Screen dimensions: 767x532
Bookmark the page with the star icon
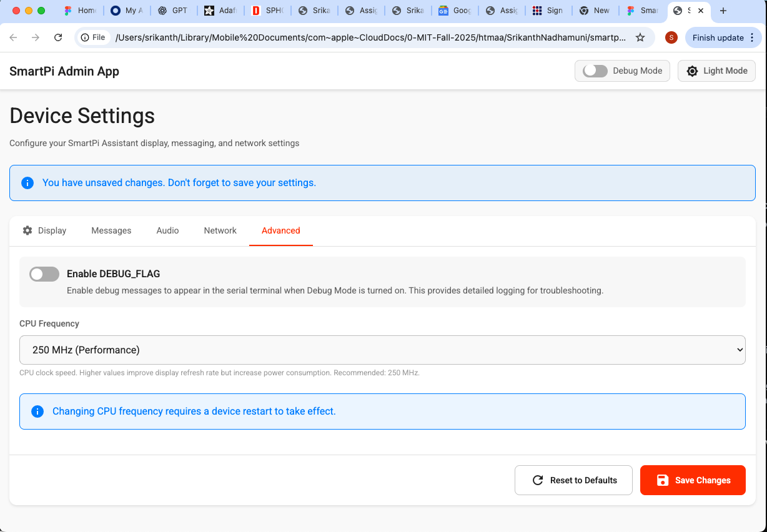tap(640, 37)
